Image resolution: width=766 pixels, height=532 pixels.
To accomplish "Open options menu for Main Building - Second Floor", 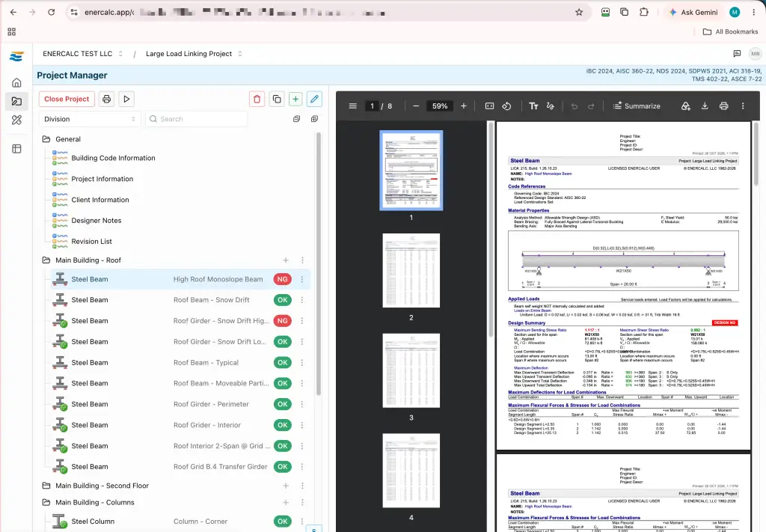I will [x=302, y=486].
